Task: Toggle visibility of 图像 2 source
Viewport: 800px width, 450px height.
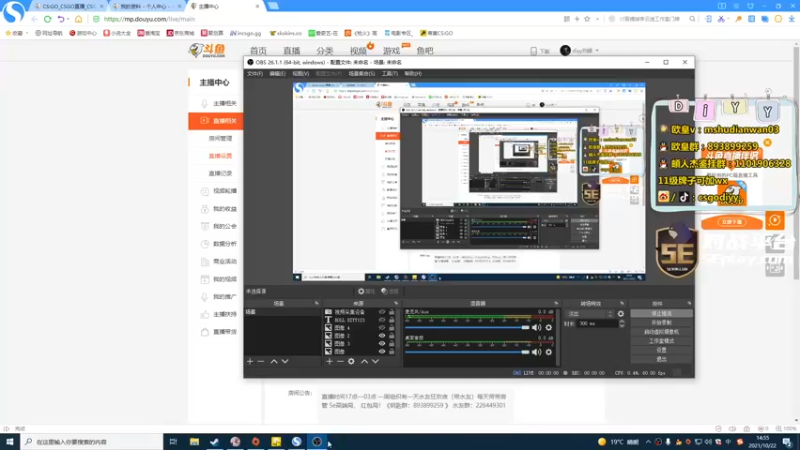Action: click(x=382, y=336)
